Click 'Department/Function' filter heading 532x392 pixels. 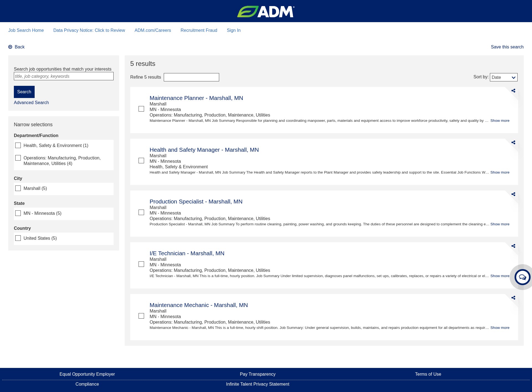[x=36, y=136]
